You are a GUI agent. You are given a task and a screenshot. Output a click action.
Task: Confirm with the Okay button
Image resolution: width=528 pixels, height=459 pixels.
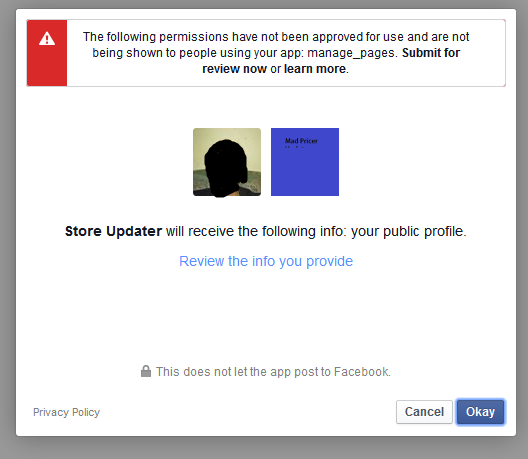point(481,412)
